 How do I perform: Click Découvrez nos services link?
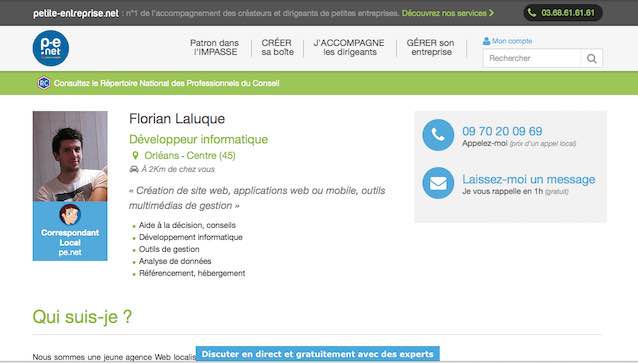[444, 13]
